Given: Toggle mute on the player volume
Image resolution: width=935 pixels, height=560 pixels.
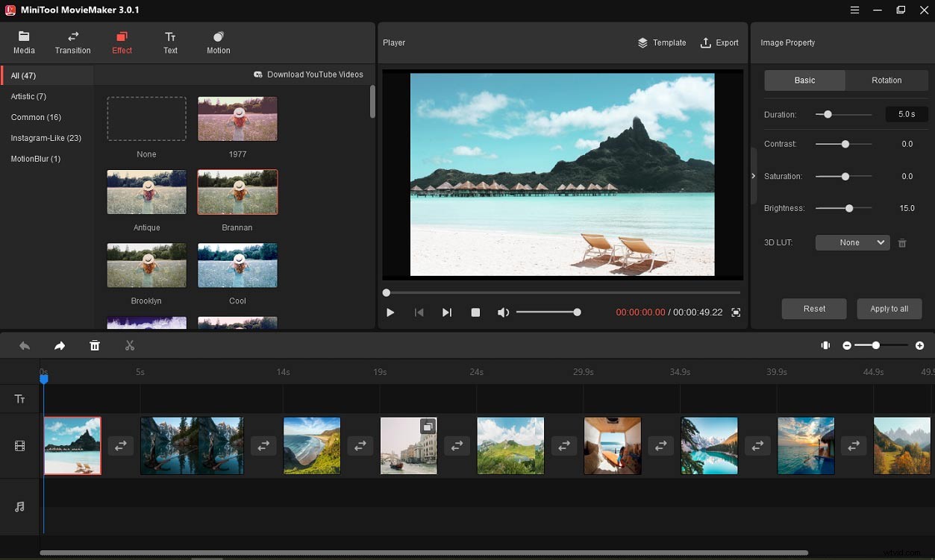Looking at the screenshot, I should pyautogui.click(x=503, y=312).
